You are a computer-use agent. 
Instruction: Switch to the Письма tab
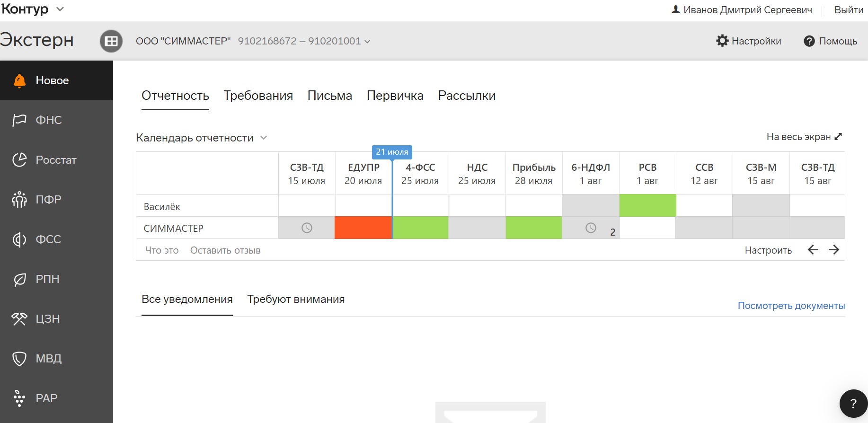pos(330,96)
